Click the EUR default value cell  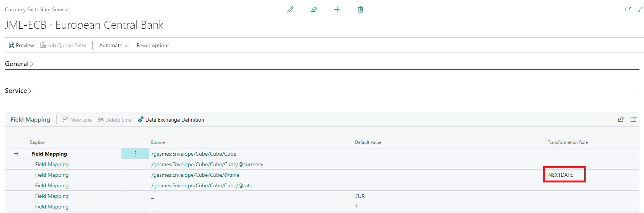click(x=360, y=196)
